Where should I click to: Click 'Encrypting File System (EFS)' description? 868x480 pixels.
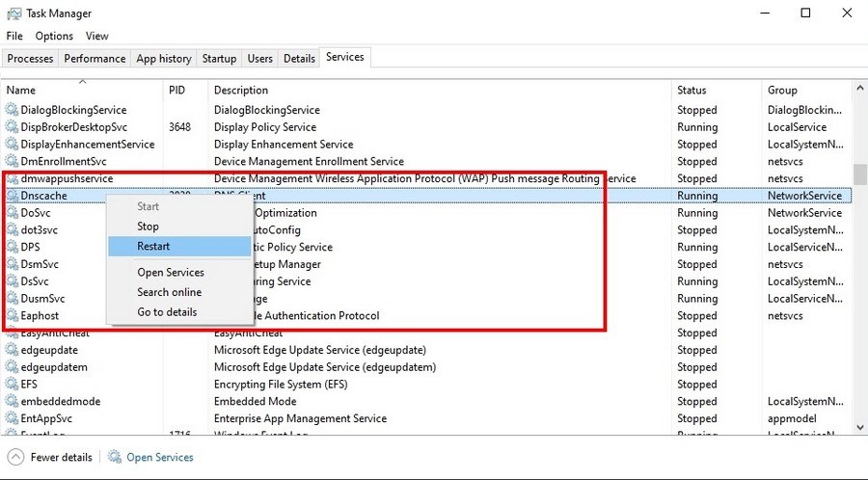281,385
